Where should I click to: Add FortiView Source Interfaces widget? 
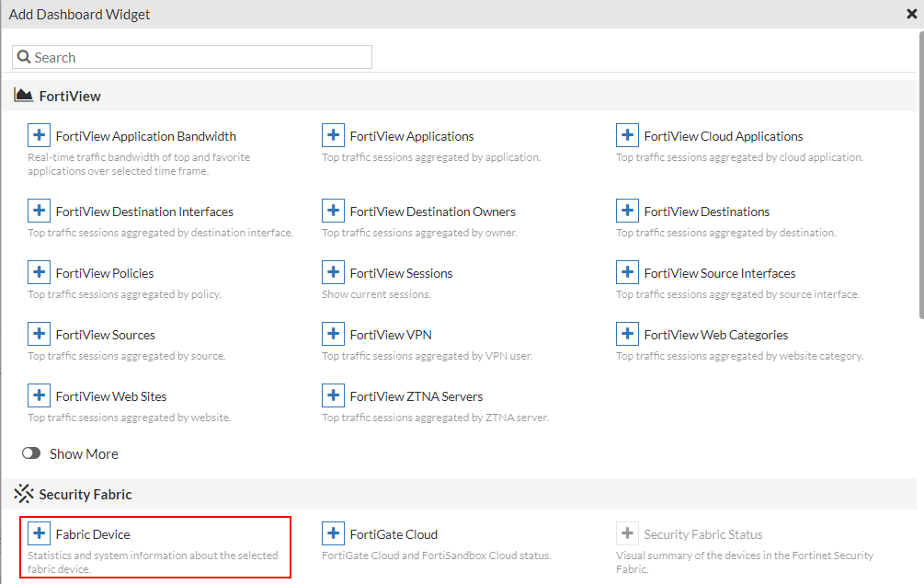628,273
